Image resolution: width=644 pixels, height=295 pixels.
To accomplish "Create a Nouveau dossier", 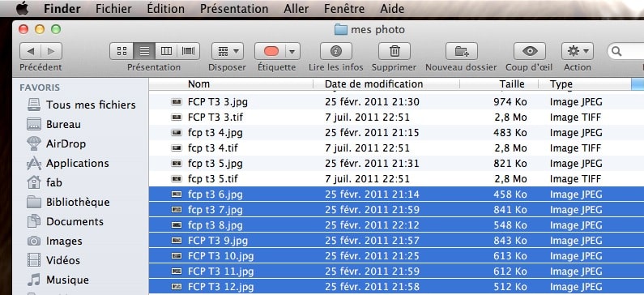I will pyautogui.click(x=462, y=51).
